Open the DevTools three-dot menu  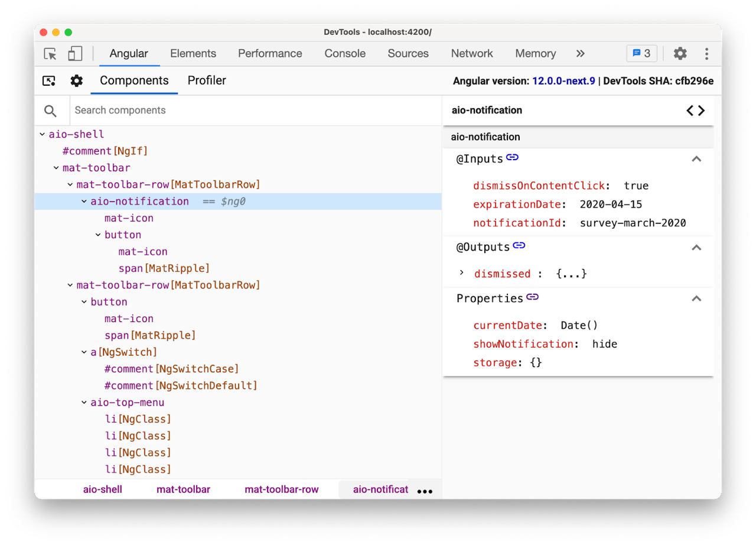[x=706, y=54]
